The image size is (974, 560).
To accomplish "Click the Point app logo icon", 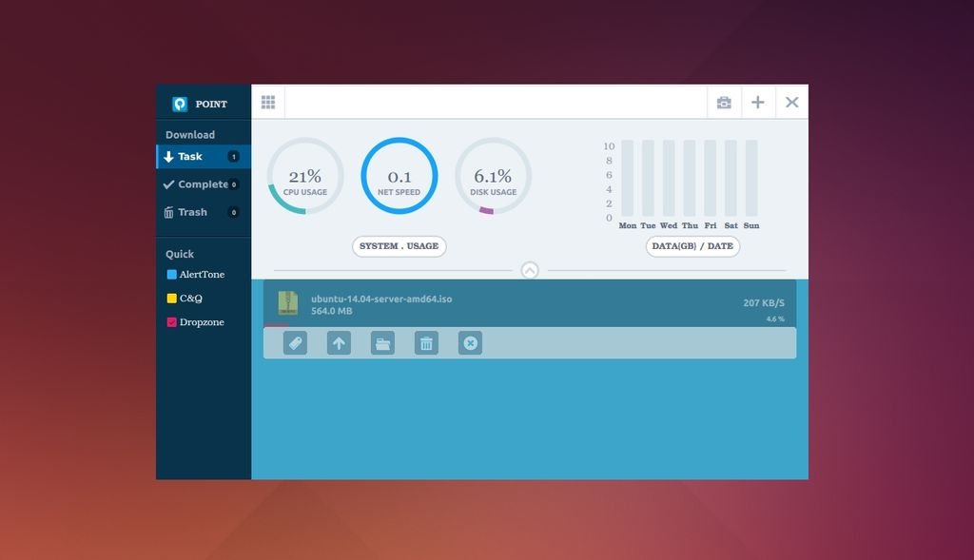I will tap(180, 104).
